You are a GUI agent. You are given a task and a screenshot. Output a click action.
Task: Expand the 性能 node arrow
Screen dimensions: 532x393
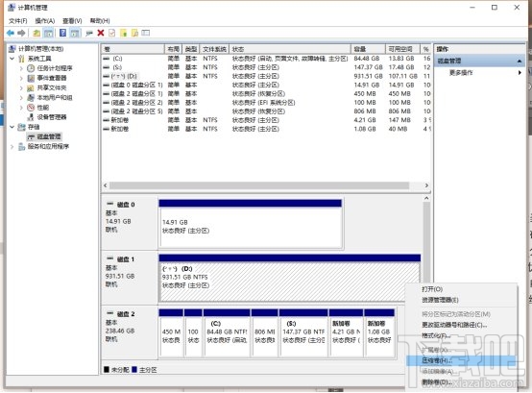(21, 108)
